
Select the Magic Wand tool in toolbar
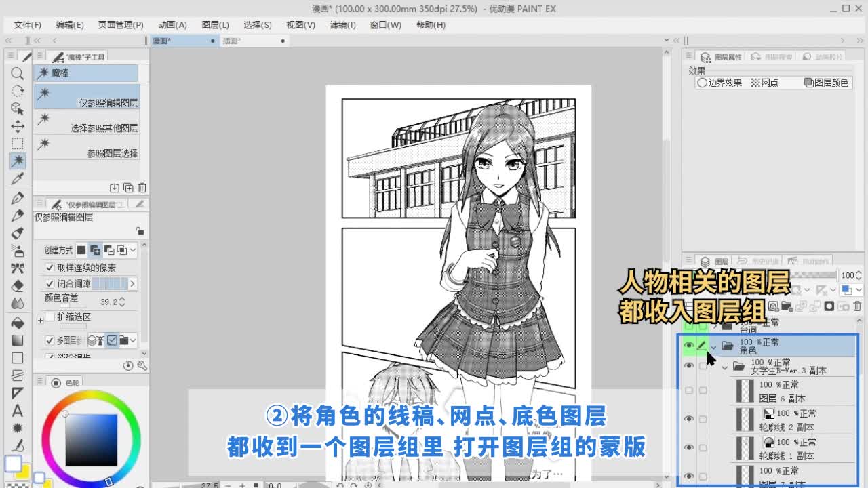[18, 161]
